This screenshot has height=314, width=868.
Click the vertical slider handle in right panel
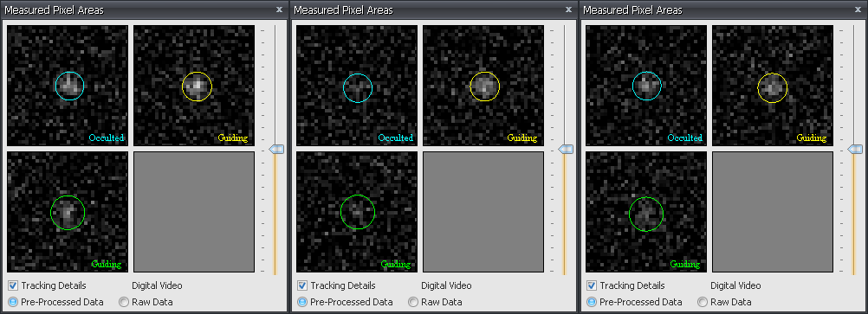855,150
